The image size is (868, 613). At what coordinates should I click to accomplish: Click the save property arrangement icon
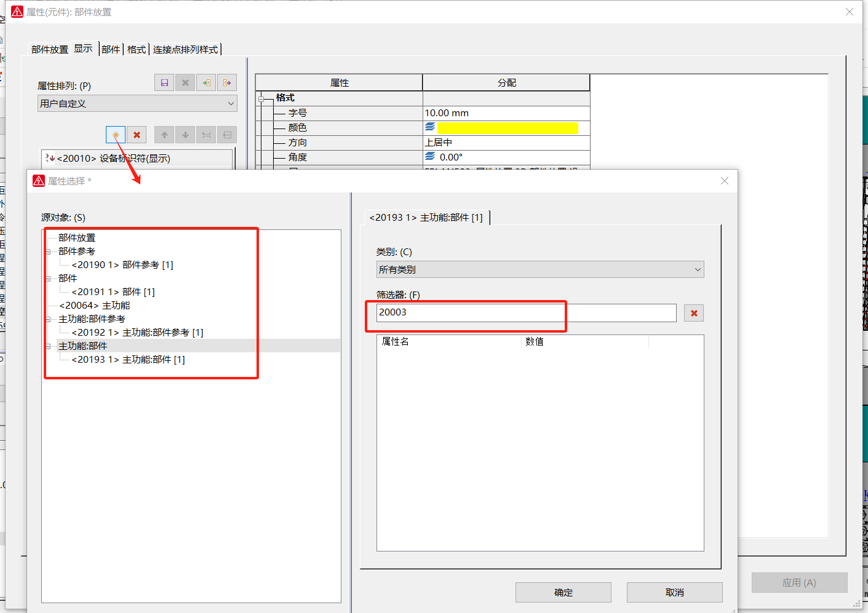164,82
